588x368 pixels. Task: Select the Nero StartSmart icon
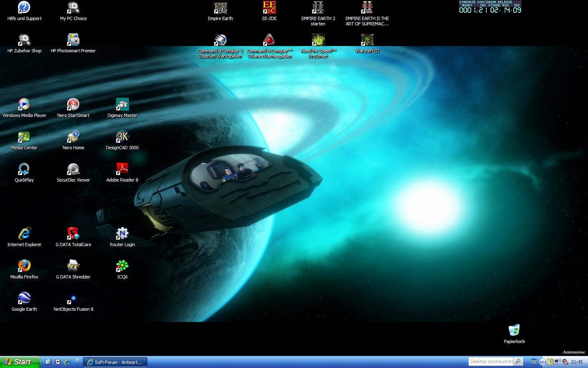tap(73, 105)
